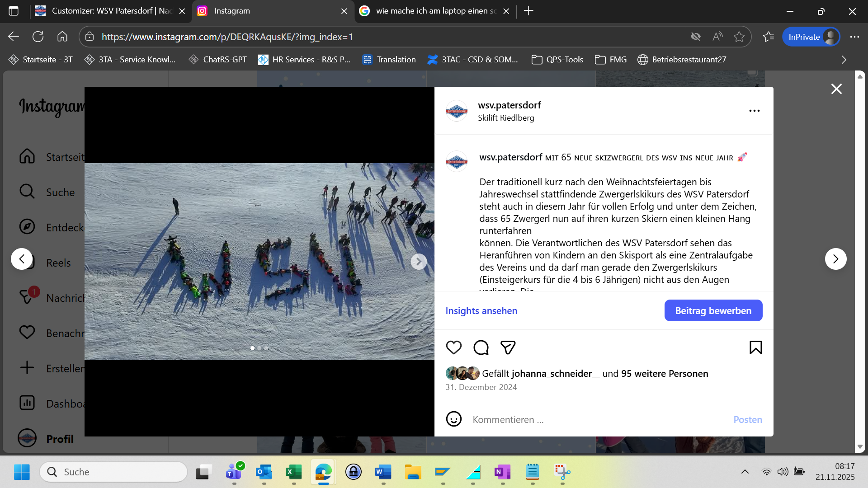Open Excel from the taskbar
The image size is (868, 488).
(x=293, y=472)
